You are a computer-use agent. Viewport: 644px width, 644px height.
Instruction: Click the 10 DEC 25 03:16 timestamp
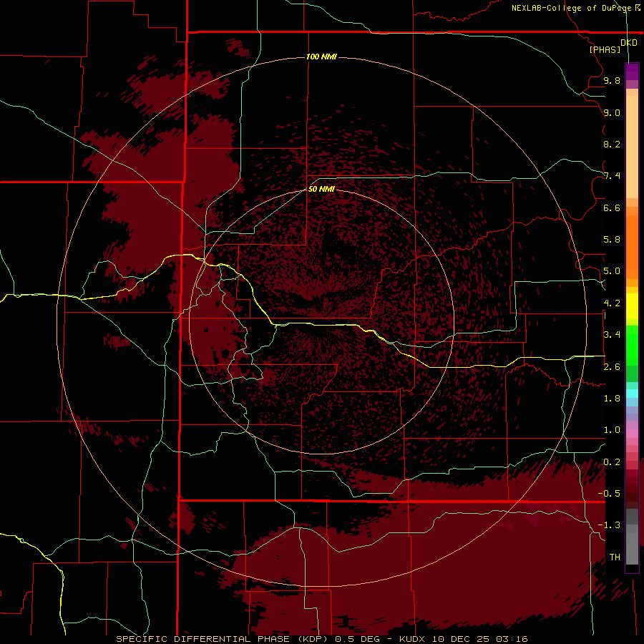point(480,639)
